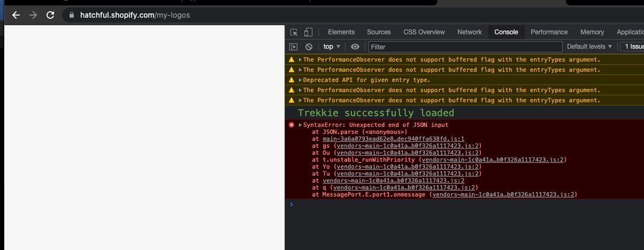Activate the inspect element picker icon

[x=294, y=32]
